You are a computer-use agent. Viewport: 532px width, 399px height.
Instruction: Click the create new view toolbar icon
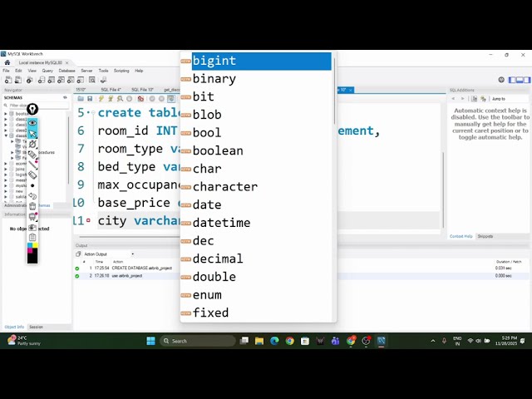coord(61,80)
